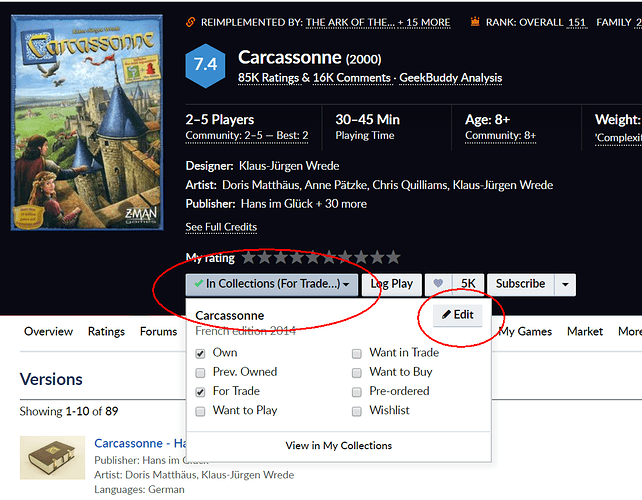Check the Want to Play checkbox

point(200,411)
